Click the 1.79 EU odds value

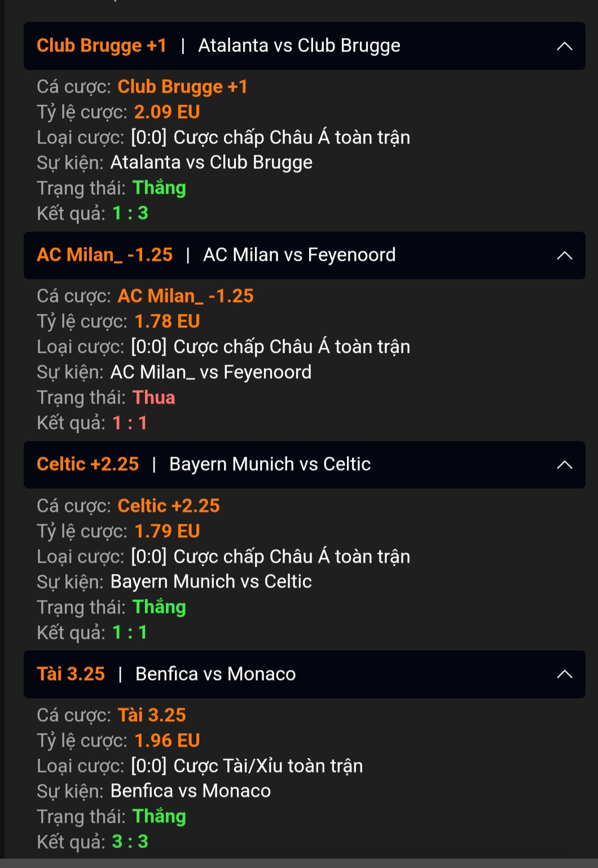point(167,531)
